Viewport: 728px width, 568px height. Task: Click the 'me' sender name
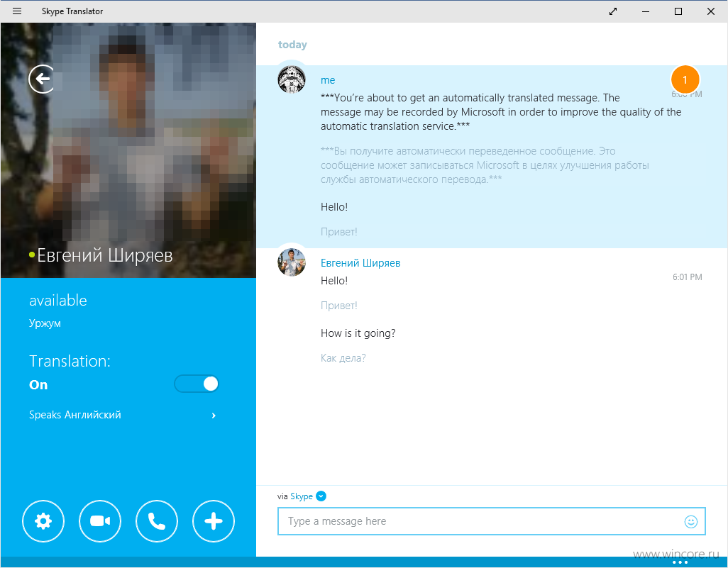pyautogui.click(x=328, y=80)
